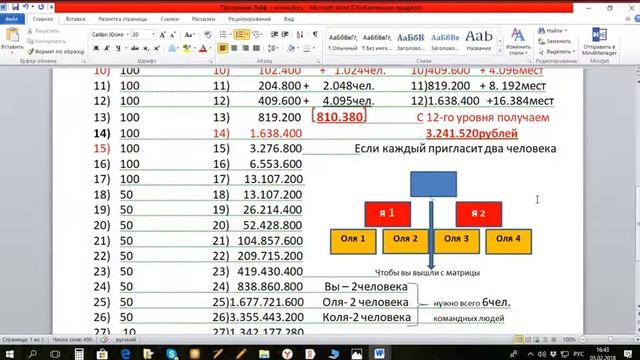Viewport: 640px width, 360px height.
Task: Click the red font color button
Action: pos(203,49)
